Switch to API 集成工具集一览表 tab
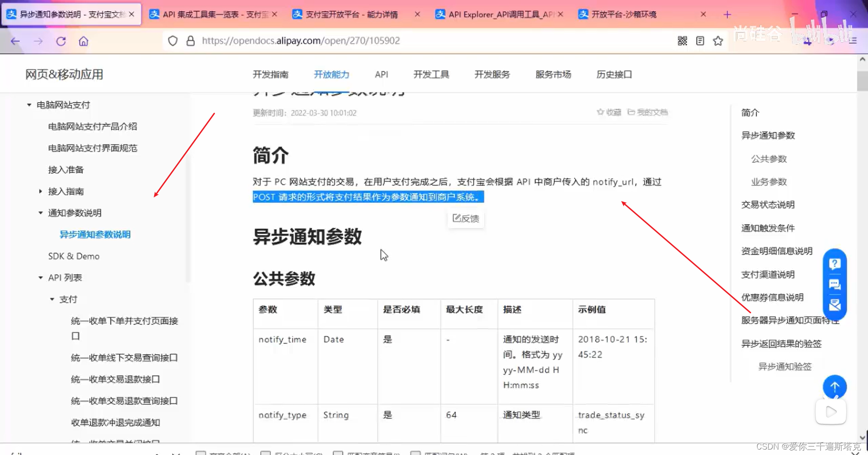This screenshot has height=455, width=868. 212,14
